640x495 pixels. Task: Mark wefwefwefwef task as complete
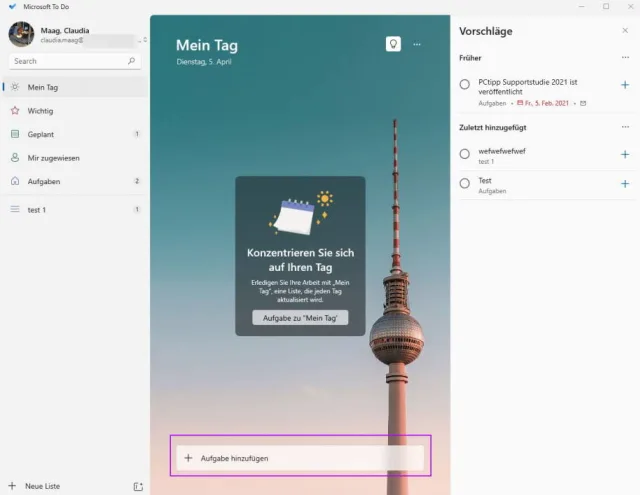click(465, 154)
